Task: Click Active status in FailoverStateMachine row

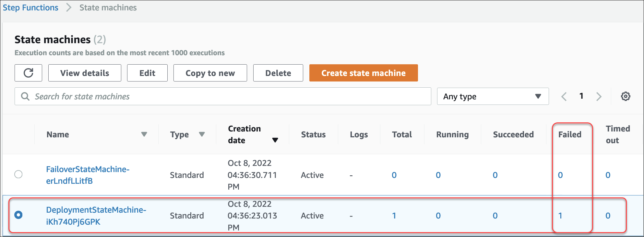Action: click(312, 175)
